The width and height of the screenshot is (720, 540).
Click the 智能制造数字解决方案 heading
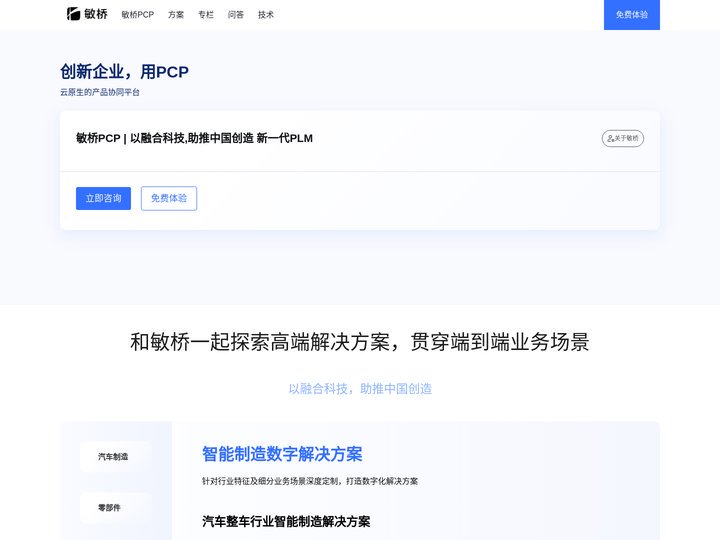(x=282, y=454)
